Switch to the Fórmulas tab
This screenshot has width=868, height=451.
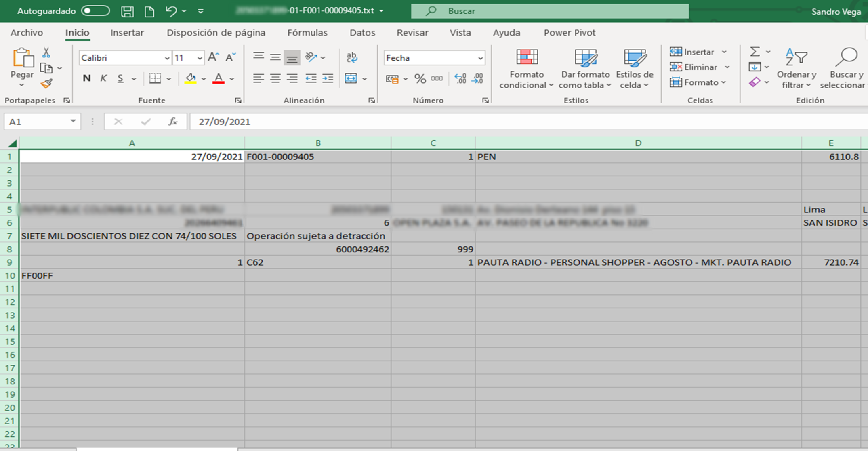[x=307, y=33]
